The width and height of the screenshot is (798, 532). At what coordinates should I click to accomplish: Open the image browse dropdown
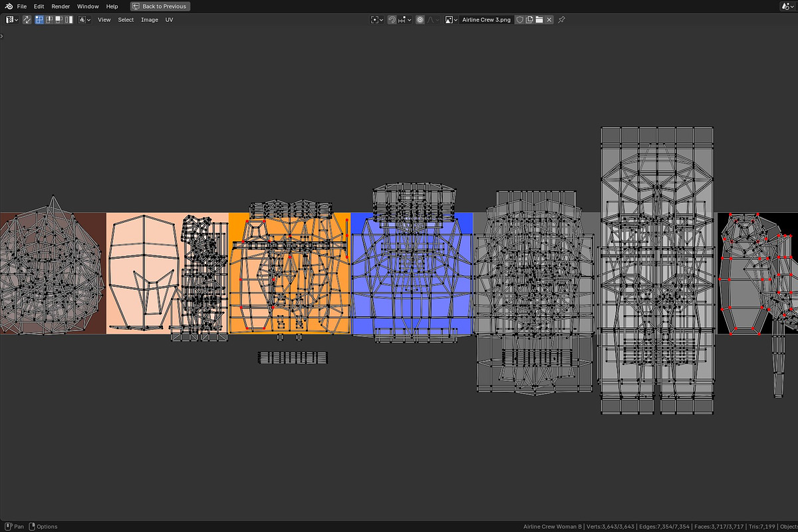coord(452,20)
